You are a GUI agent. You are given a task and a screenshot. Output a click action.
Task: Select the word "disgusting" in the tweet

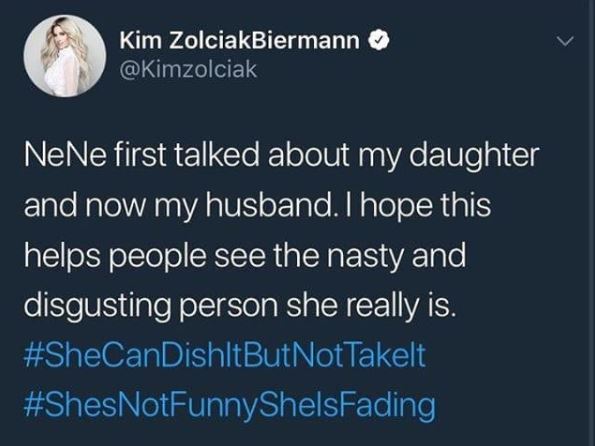click(98, 305)
